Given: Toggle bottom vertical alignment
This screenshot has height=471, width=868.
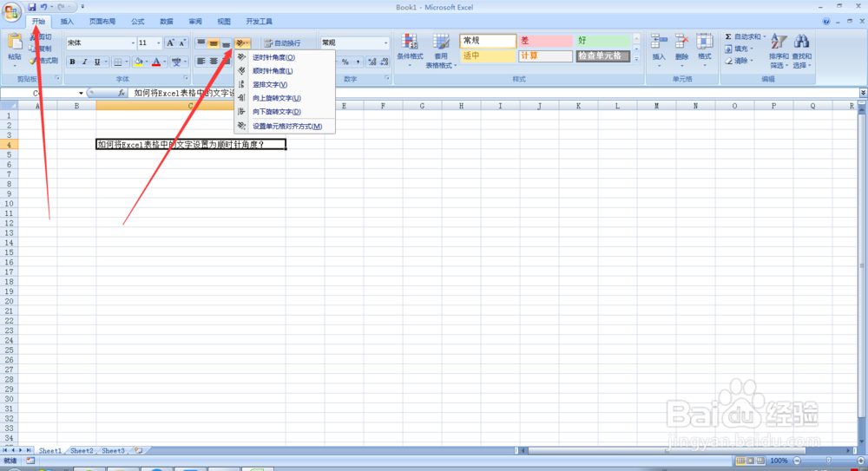Looking at the screenshot, I should pos(226,43).
